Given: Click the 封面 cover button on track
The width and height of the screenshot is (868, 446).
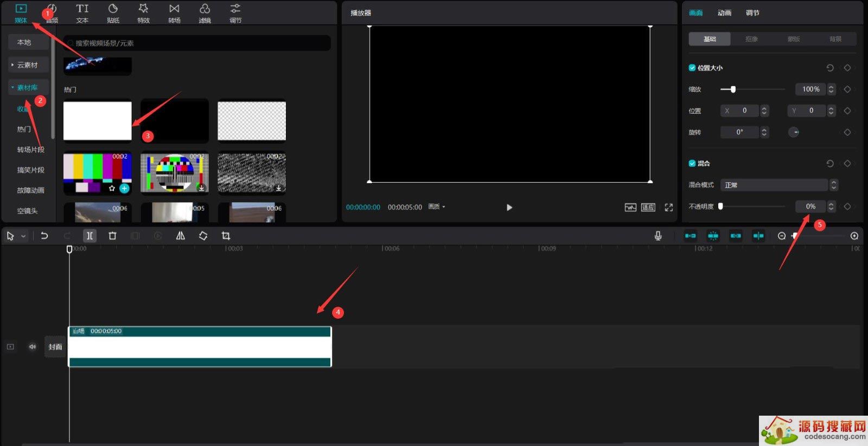Looking at the screenshot, I should [55, 347].
